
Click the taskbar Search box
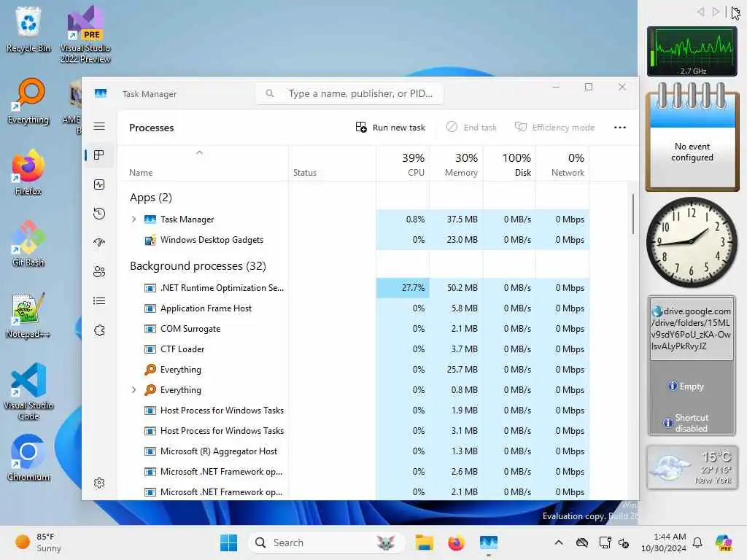326,542
